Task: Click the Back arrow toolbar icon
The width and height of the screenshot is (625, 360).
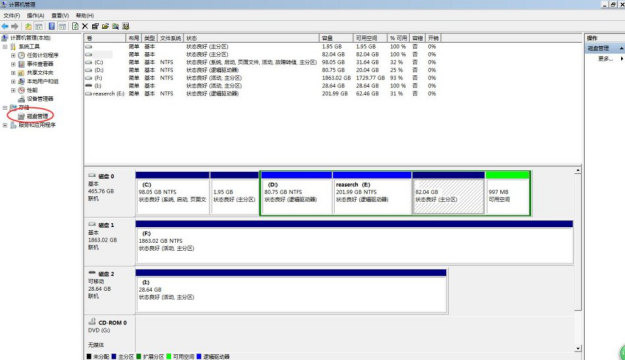Action: coord(5,26)
